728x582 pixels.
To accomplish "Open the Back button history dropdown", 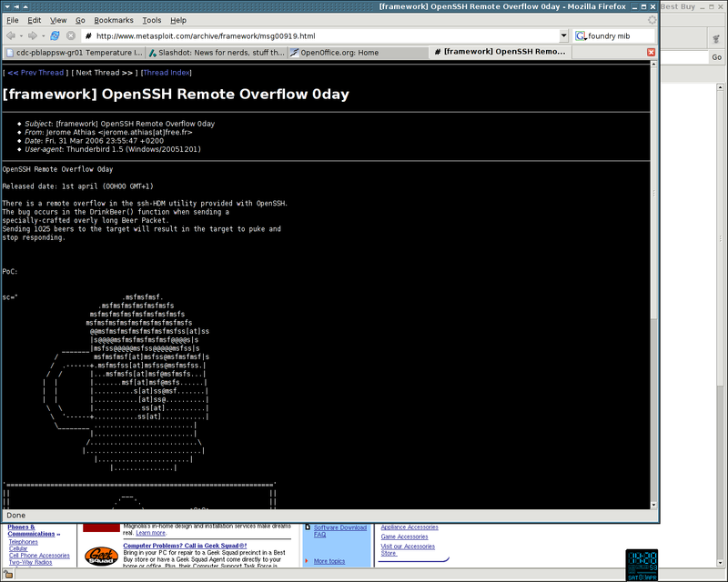I will click(21, 35).
